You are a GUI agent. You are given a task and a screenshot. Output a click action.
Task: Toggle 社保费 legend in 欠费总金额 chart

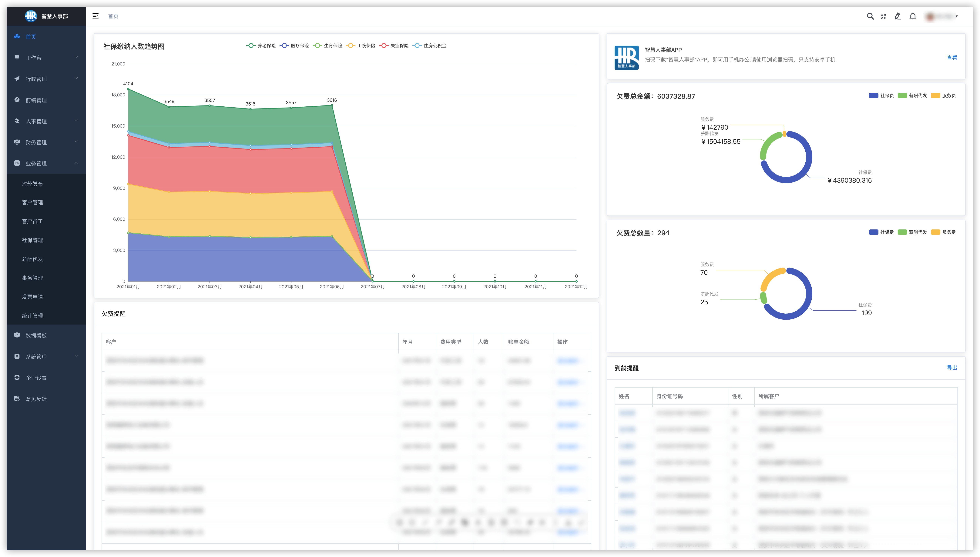point(881,96)
